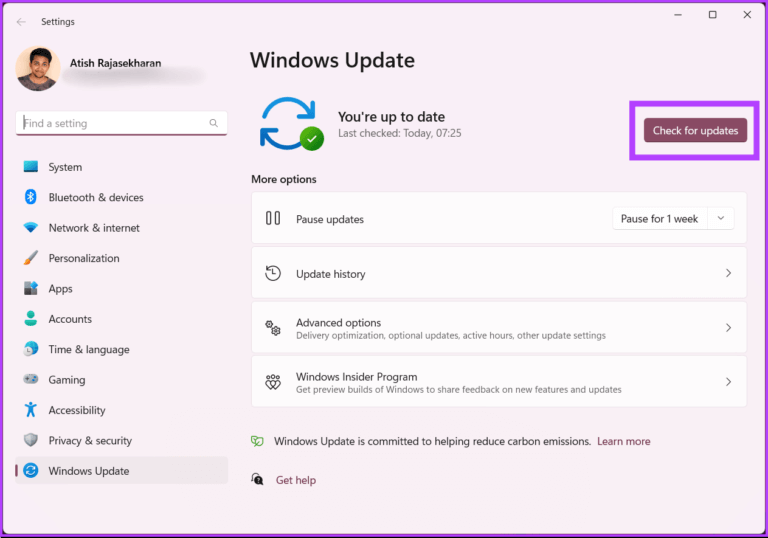Click the Windows Insider Program chevron arrow
The height and width of the screenshot is (538, 768).
click(728, 382)
